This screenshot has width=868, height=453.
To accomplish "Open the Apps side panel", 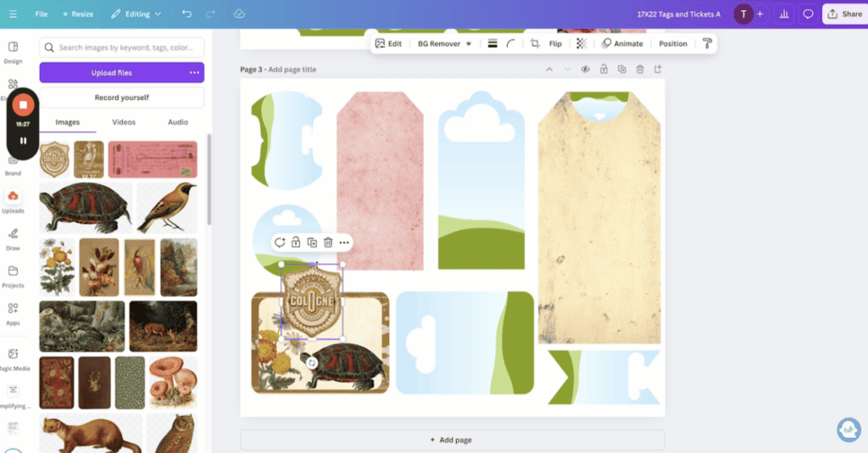I will (13, 314).
